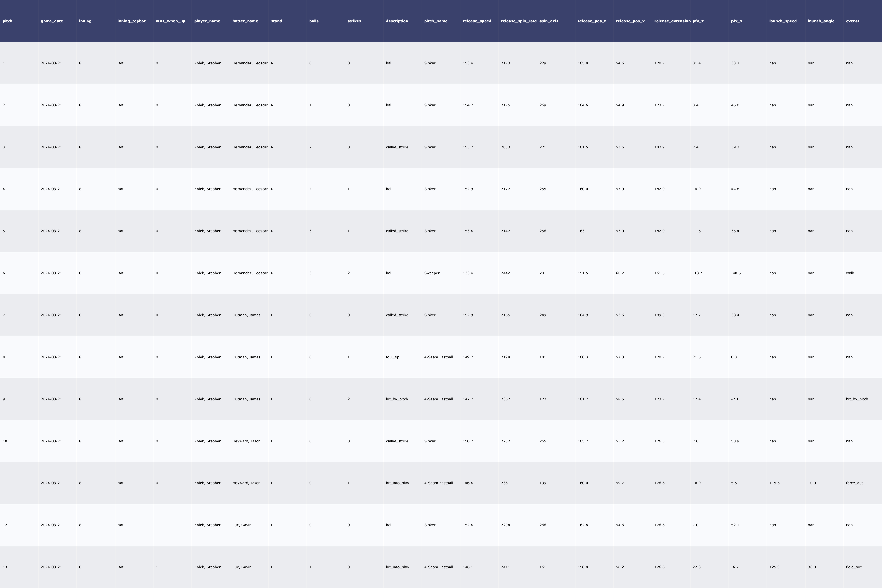Select the foul_tip description cell
The width and height of the screenshot is (882, 588).
click(x=392, y=357)
